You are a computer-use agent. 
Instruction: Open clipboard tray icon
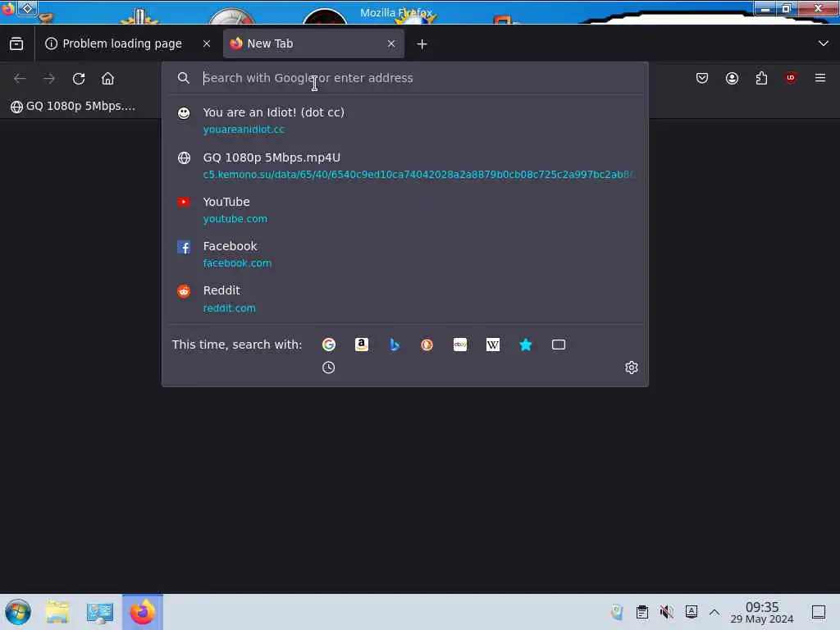click(641, 612)
